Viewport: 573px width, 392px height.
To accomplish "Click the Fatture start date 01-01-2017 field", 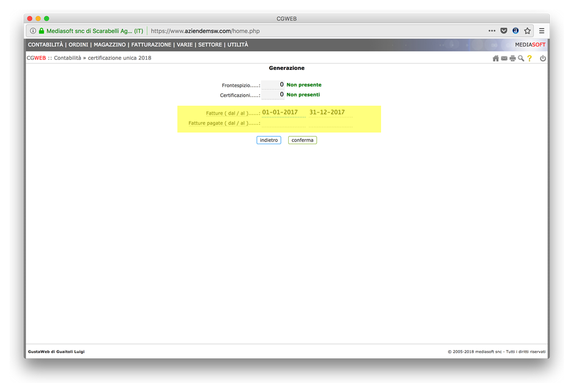I will click(284, 112).
